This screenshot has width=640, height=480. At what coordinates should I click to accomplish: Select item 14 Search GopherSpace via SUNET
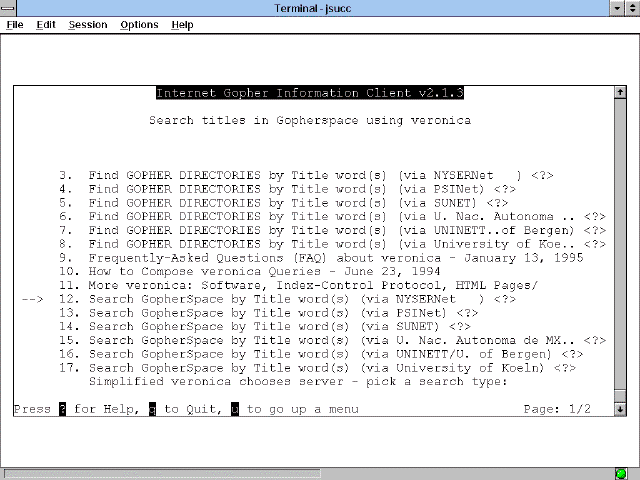tap(265, 327)
